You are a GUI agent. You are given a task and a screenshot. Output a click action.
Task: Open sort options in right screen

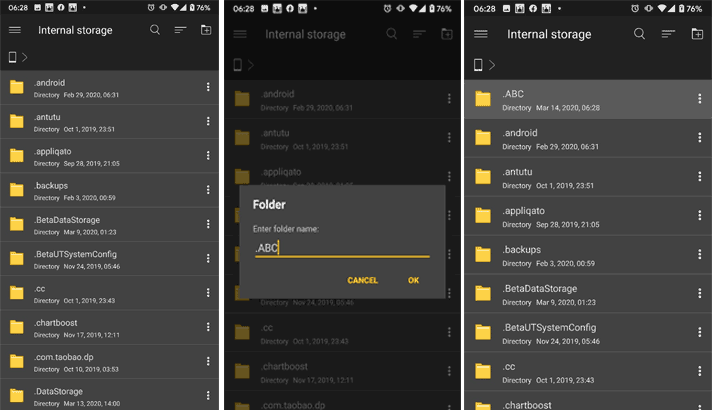(x=668, y=34)
